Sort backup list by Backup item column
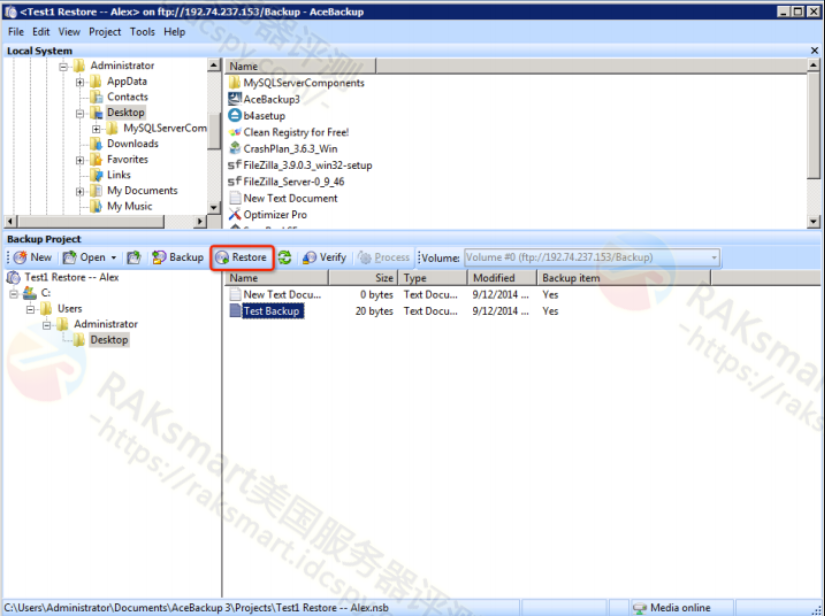Viewport: 825px width, 616px height. tap(623, 278)
